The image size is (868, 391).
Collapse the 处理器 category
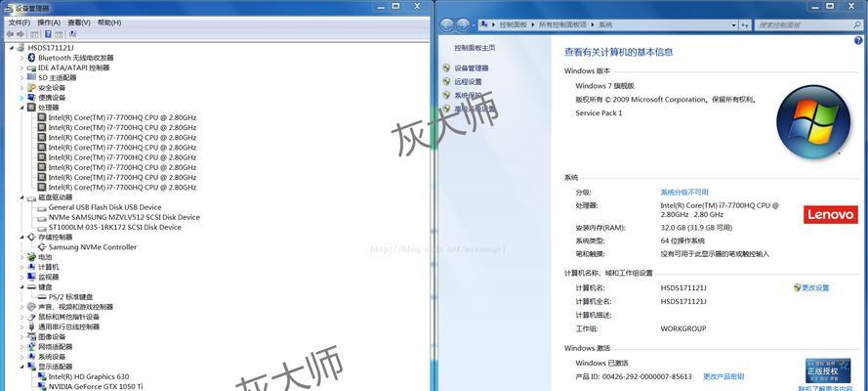[x=22, y=108]
